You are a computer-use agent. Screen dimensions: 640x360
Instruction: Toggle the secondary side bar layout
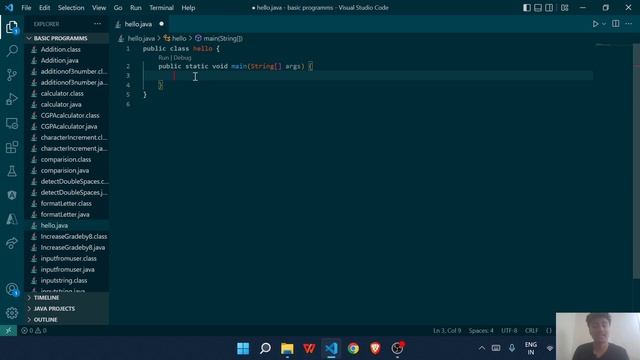[549, 8]
